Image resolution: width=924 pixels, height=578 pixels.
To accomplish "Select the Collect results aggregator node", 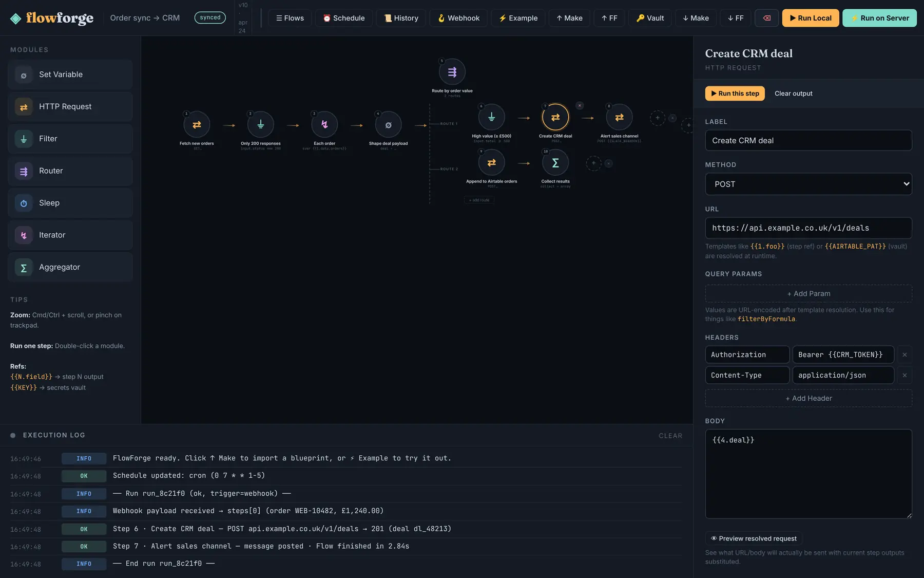I will [x=555, y=162].
